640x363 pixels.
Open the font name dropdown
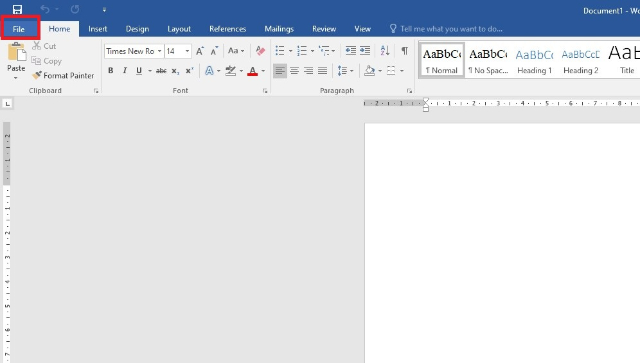pos(160,51)
